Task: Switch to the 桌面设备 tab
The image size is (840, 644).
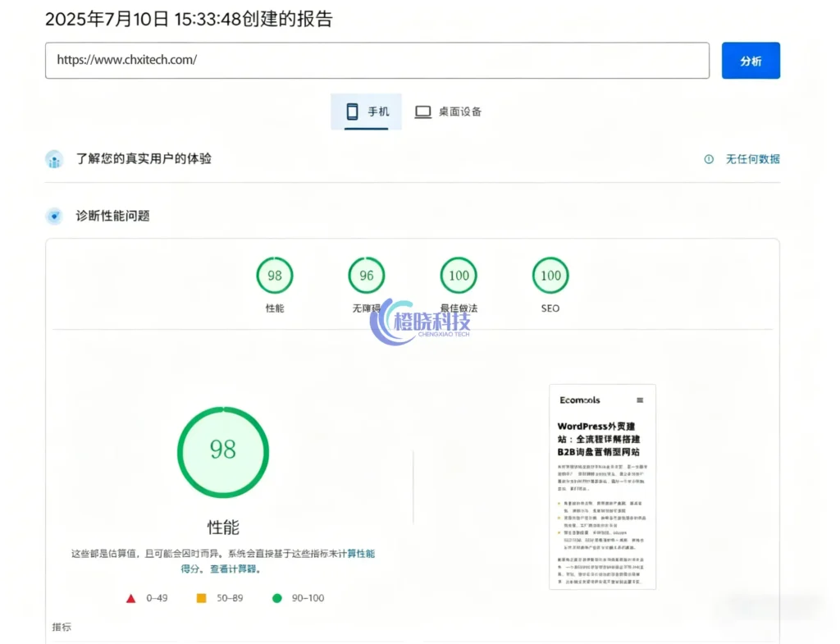Action: (448, 111)
